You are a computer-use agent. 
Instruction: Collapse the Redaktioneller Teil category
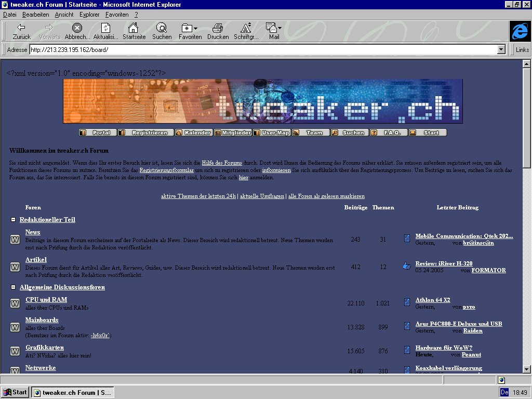[14, 220]
